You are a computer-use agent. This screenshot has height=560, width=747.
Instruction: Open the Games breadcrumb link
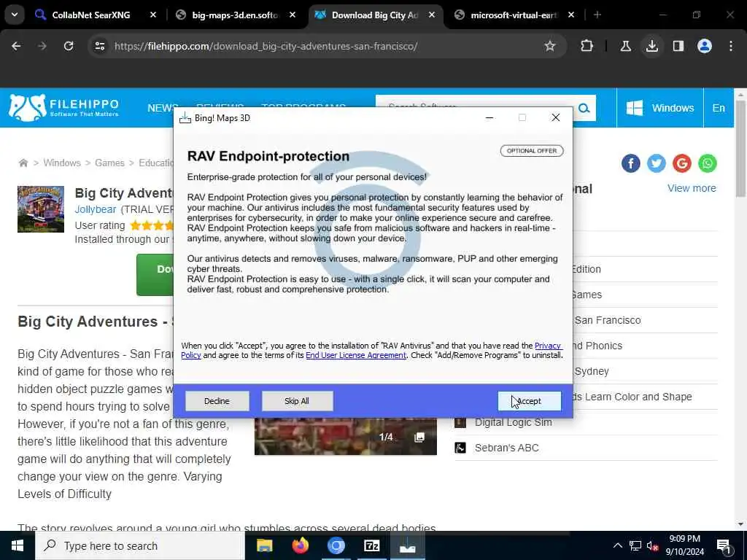(109, 163)
